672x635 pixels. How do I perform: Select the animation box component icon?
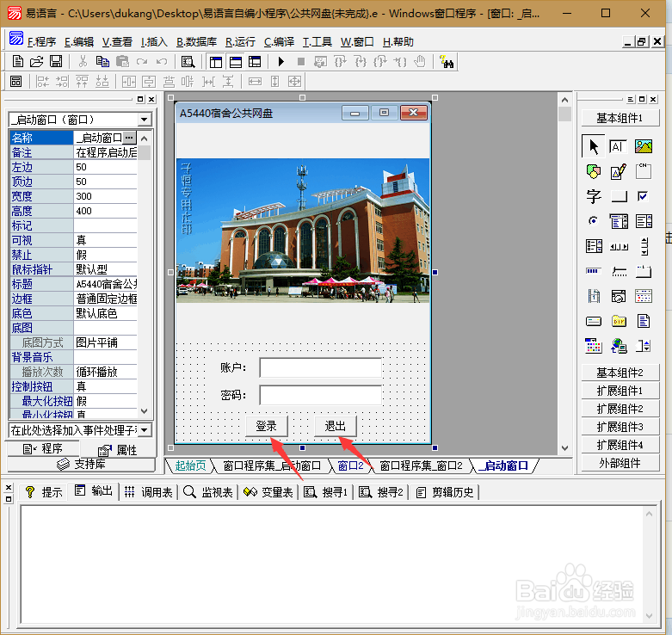click(594, 296)
